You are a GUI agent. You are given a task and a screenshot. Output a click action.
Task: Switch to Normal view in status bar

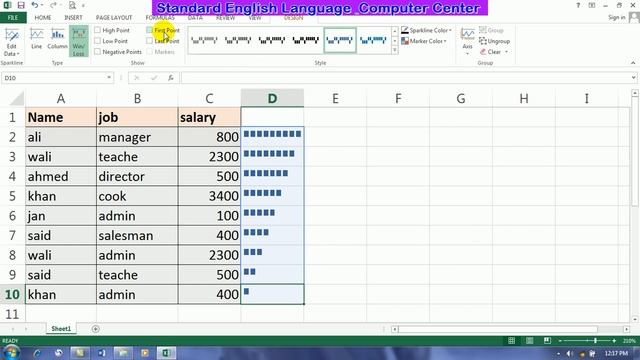tap(511, 340)
